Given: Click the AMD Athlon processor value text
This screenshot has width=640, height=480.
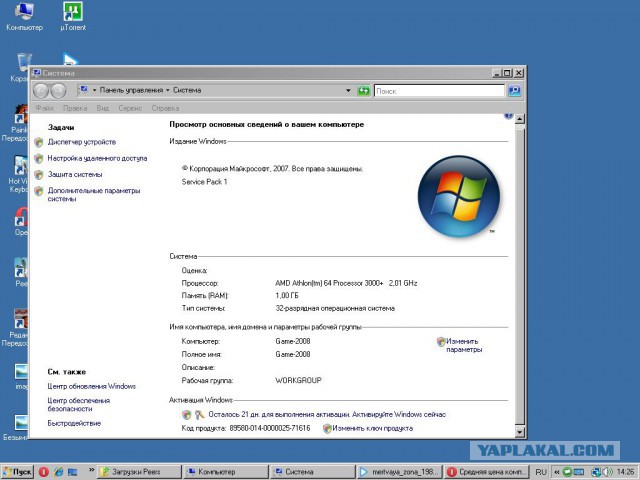Looking at the screenshot, I should click(x=346, y=283).
